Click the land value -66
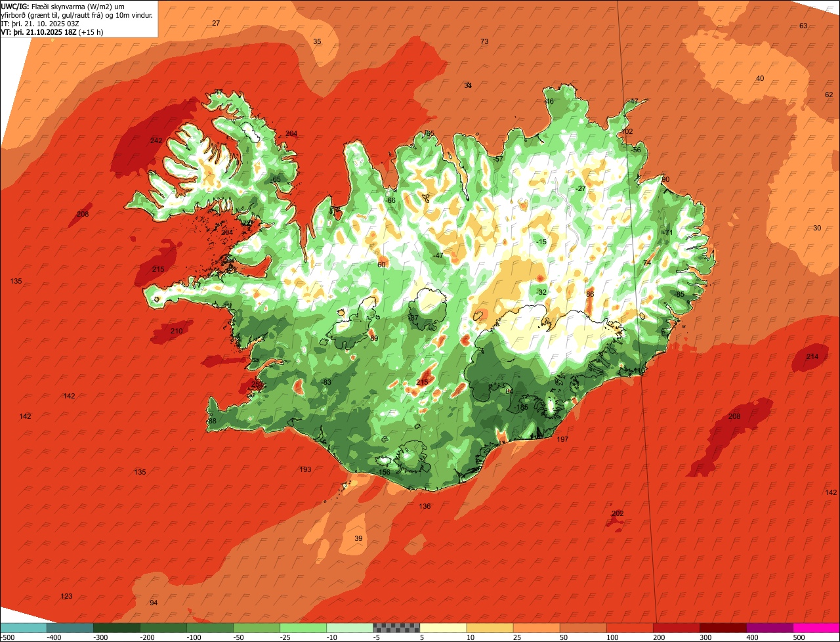 390,200
